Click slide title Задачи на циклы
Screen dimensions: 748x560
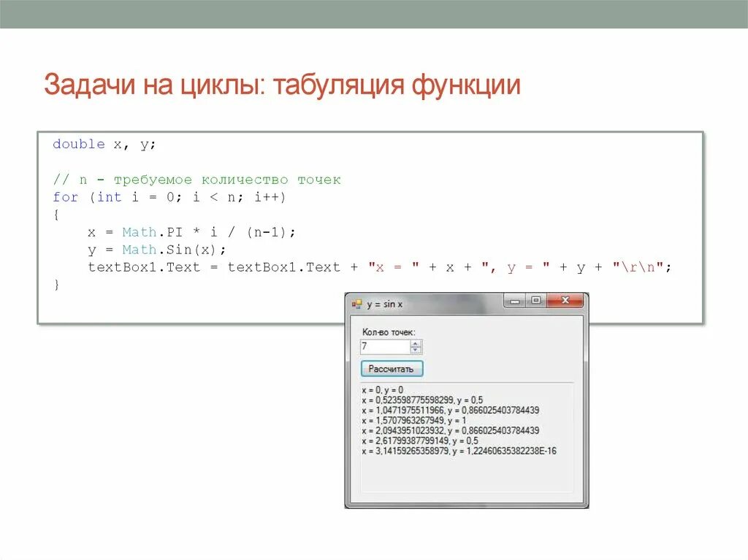click(x=282, y=85)
